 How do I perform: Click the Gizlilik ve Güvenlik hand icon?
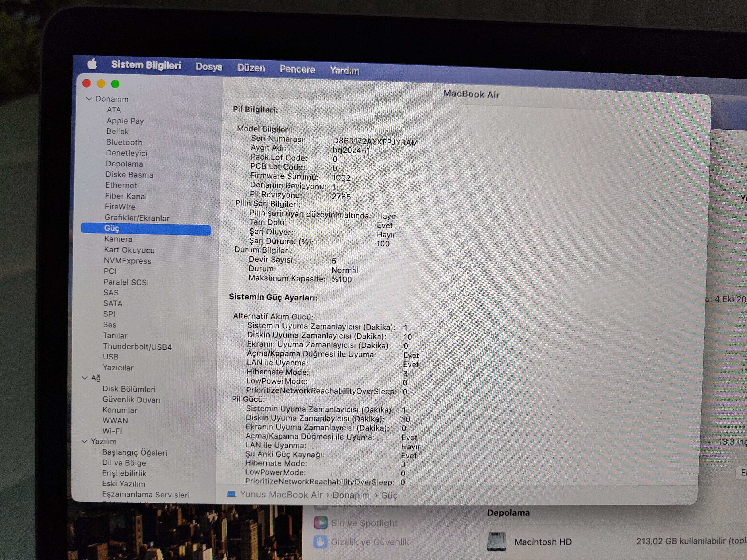pyautogui.click(x=320, y=542)
